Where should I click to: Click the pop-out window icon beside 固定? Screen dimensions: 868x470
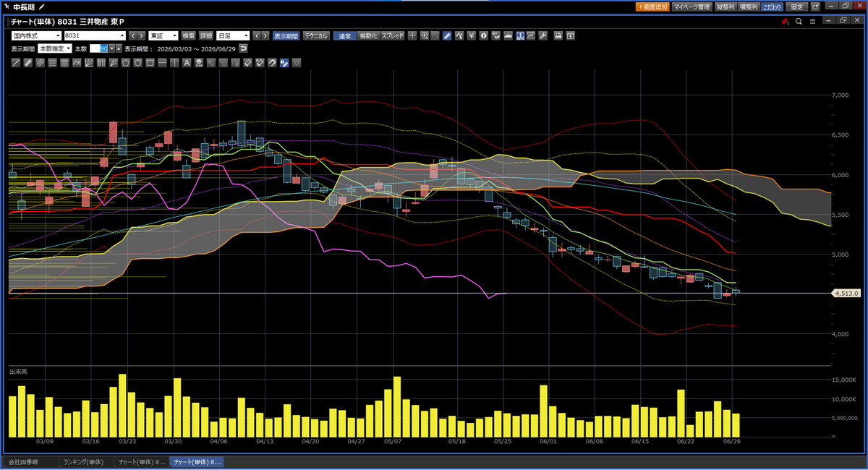tap(815, 7)
